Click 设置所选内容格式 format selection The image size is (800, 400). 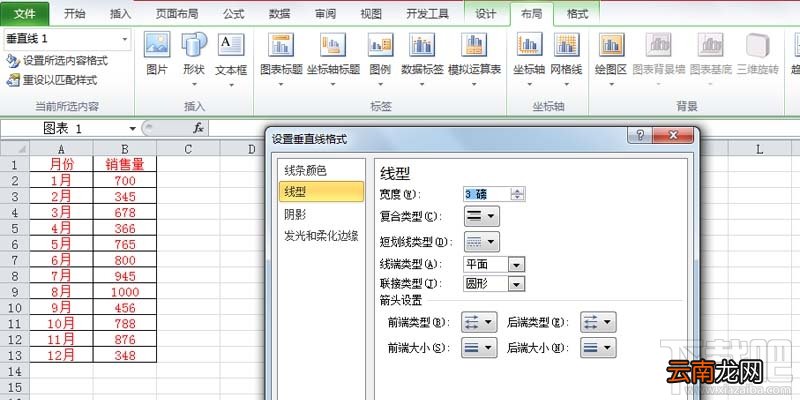click(57, 61)
